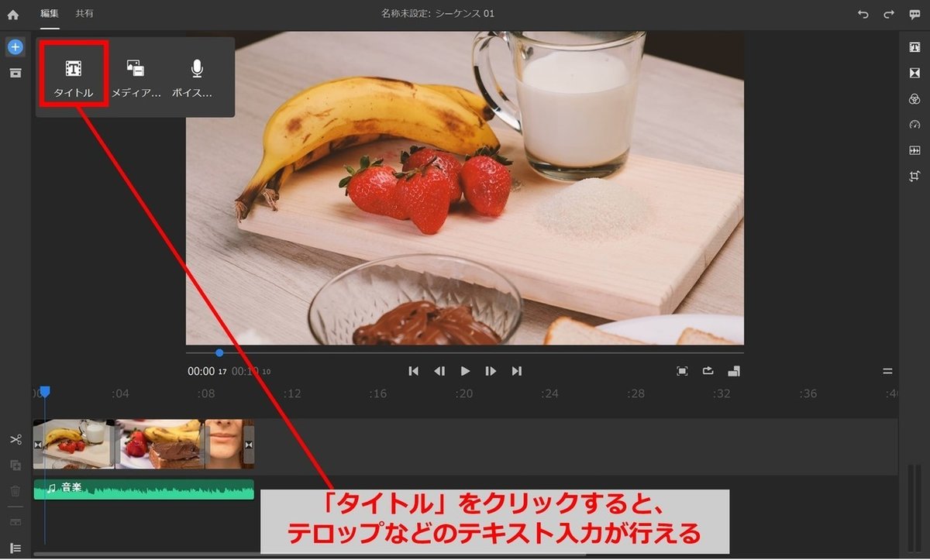Image resolution: width=930 pixels, height=560 pixels.
Task: Go to the Home screen
Action: coord(13,14)
